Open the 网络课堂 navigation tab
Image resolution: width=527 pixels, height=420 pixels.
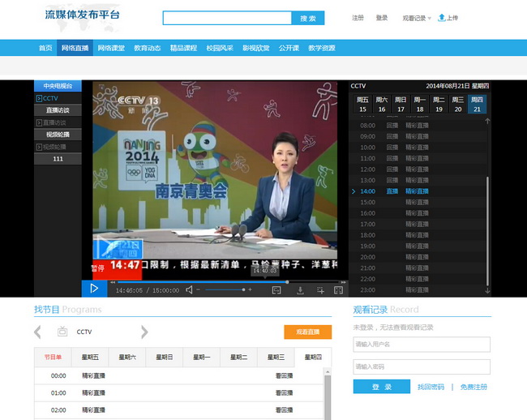click(111, 48)
